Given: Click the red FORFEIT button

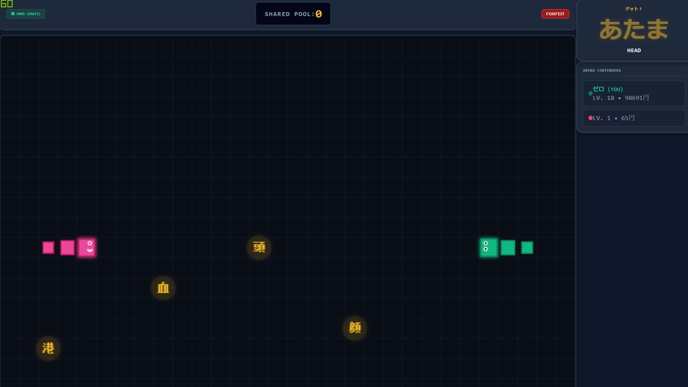Looking at the screenshot, I should click(555, 14).
